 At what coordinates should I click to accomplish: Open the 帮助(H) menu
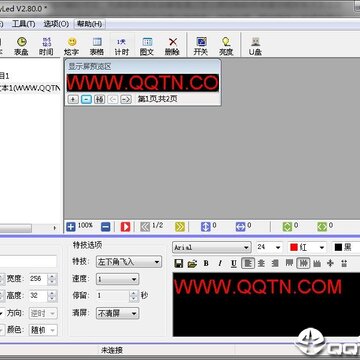(89, 24)
